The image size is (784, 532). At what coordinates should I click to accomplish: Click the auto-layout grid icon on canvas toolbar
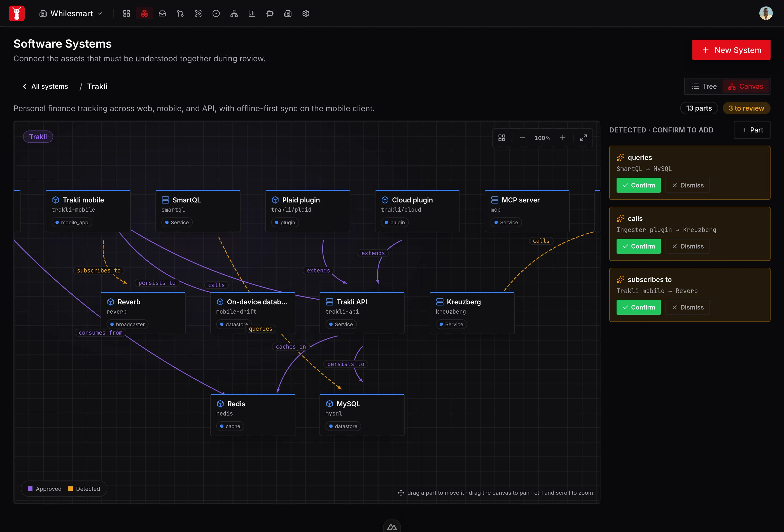(x=502, y=138)
